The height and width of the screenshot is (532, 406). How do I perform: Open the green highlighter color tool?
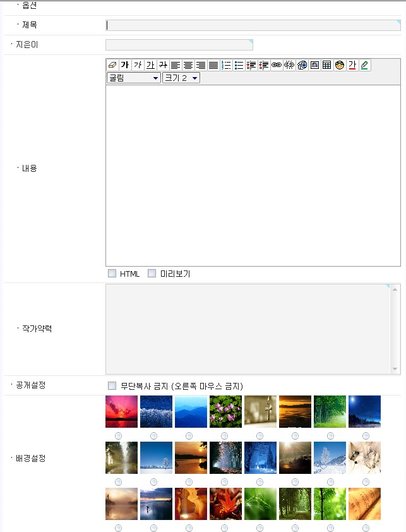coord(365,65)
